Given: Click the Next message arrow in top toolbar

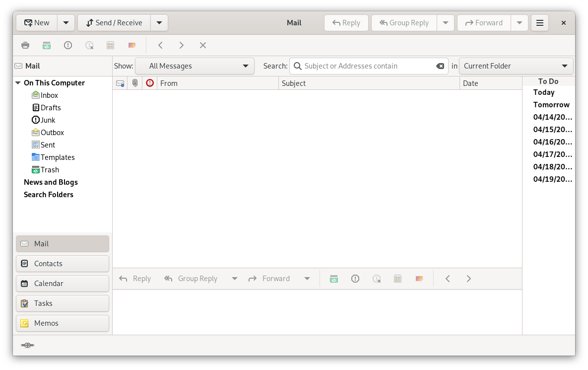Looking at the screenshot, I should tap(182, 45).
